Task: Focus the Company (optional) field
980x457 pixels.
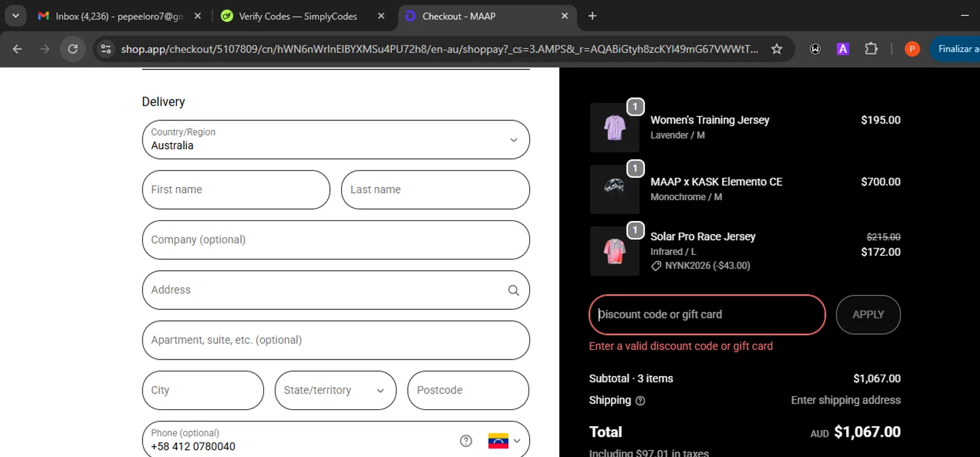Action: pos(336,240)
